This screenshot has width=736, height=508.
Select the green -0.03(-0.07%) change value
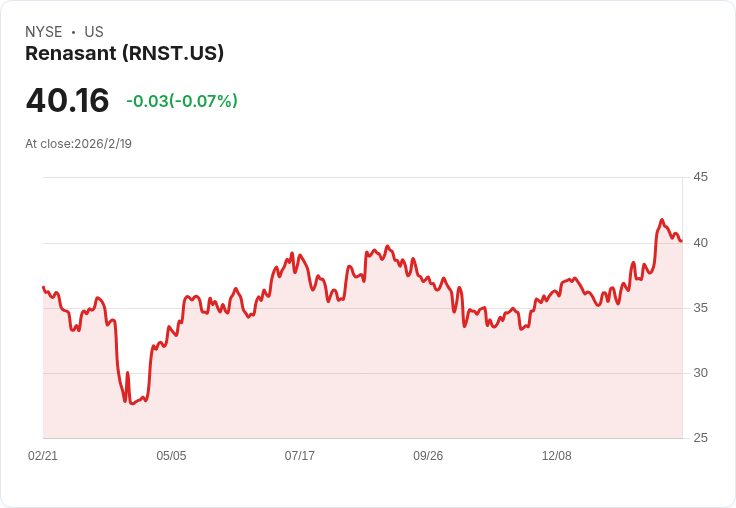pyautogui.click(x=182, y=101)
